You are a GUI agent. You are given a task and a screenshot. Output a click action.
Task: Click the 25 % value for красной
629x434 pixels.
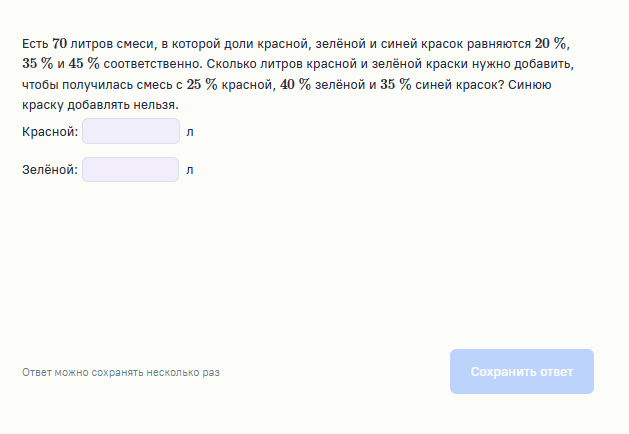[200, 84]
